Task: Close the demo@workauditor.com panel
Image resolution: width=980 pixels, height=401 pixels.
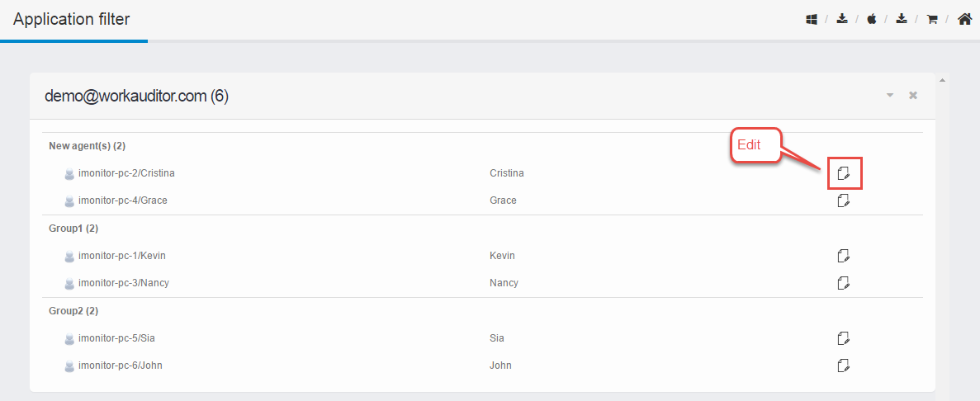Action: [x=913, y=96]
